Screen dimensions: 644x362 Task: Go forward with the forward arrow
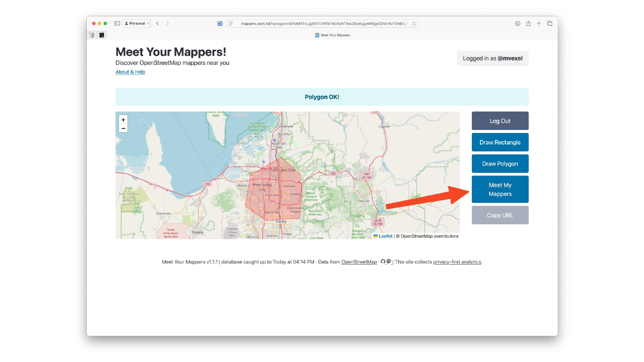tap(167, 24)
